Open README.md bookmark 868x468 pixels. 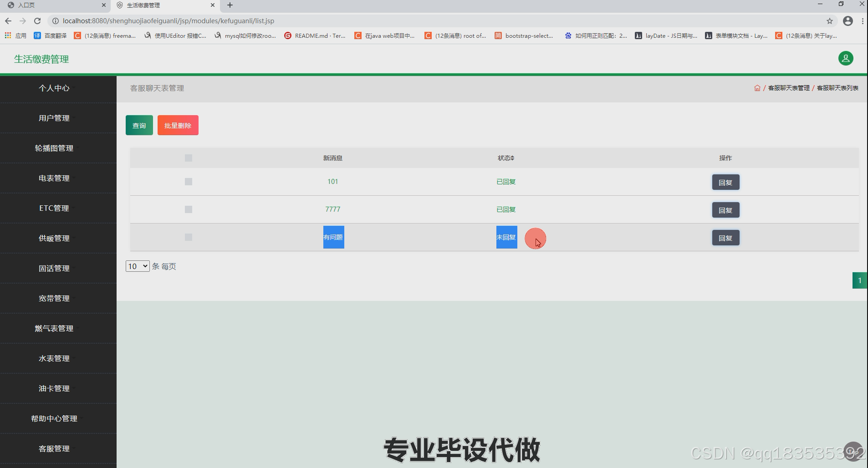coord(315,36)
